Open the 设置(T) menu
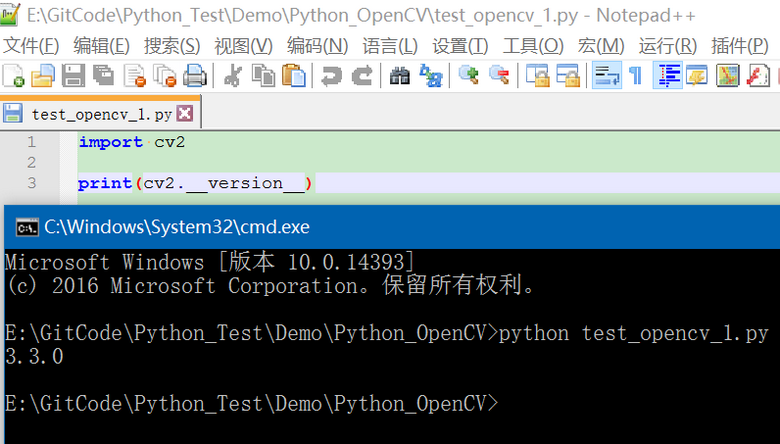 [x=460, y=46]
